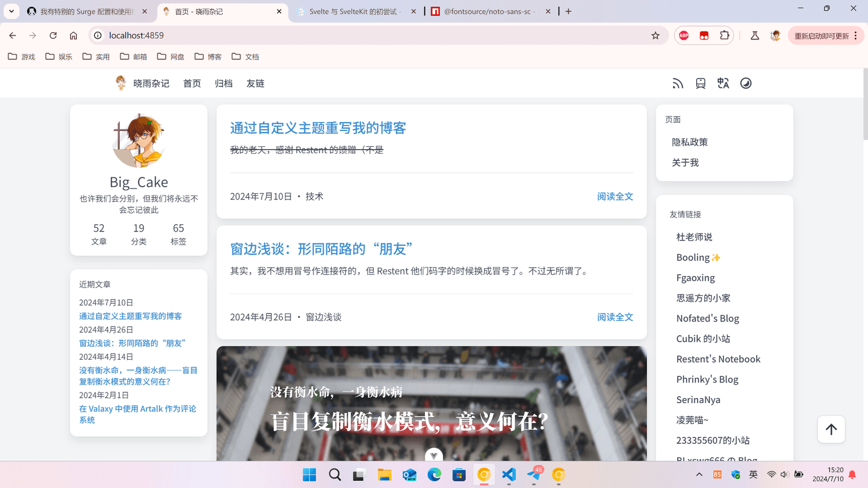Click 阅读全文 on 窗边浅谈 post
868x488 pixels.
click(x=615, y=317)
